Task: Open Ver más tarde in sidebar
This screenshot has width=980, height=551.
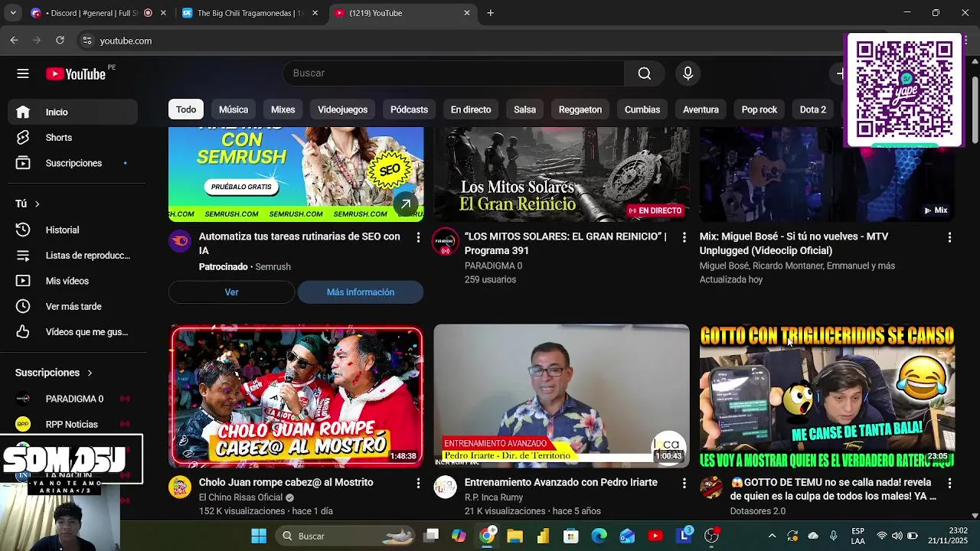Action: pos(73,306)
